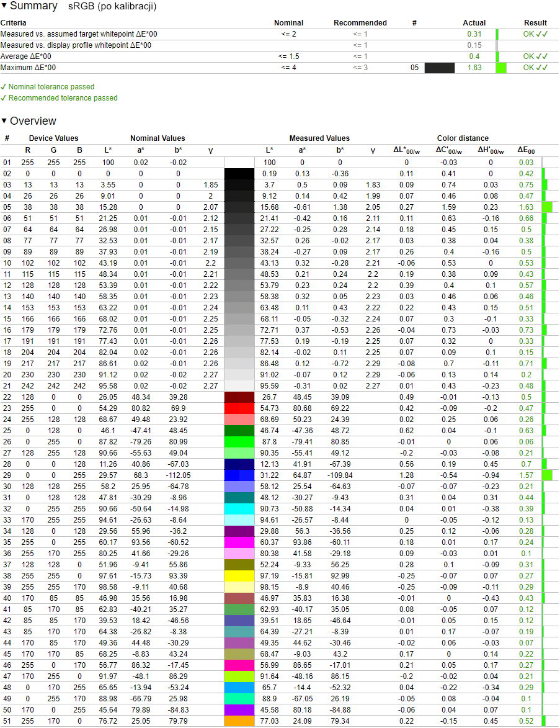Click the green bar beside row 29 ΔE00
560x728 pixels.
(547, 475)
